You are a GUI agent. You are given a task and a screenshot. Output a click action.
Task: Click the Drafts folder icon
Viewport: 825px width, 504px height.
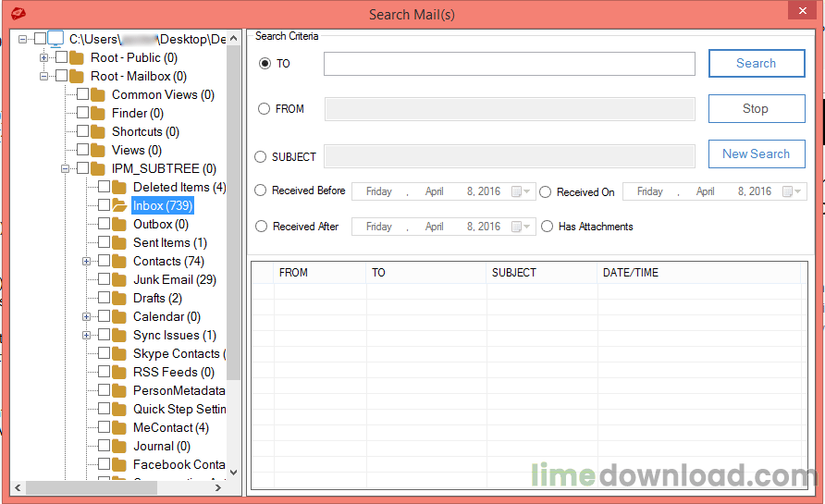[118, 298]
